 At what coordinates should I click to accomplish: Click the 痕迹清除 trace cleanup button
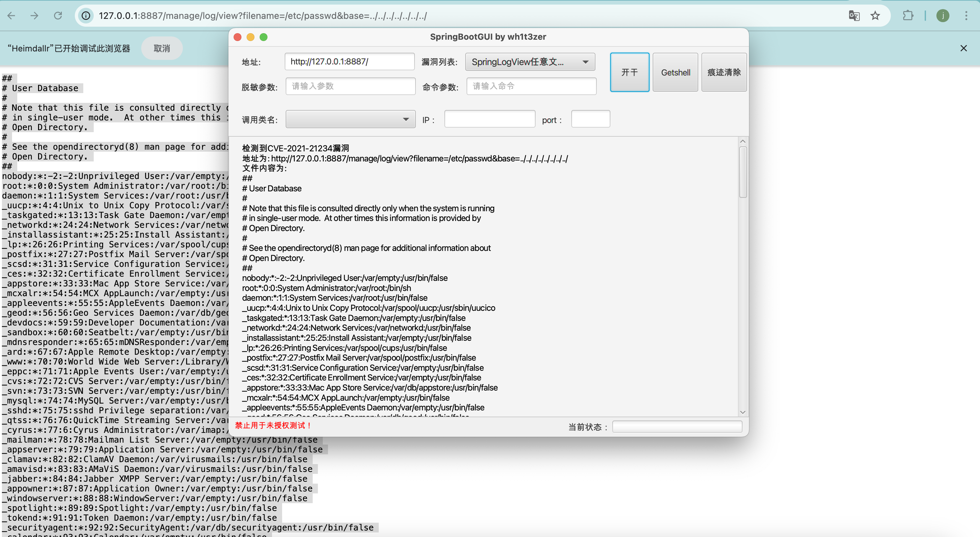pos(724,72)
